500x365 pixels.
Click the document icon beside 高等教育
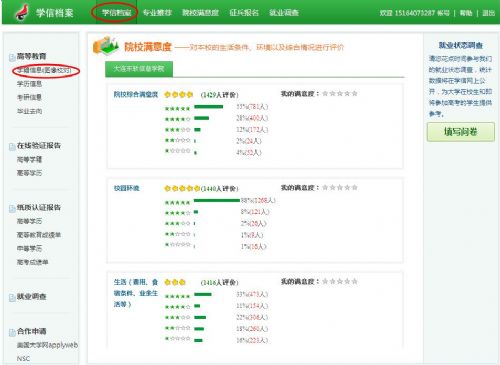[12, 57]
